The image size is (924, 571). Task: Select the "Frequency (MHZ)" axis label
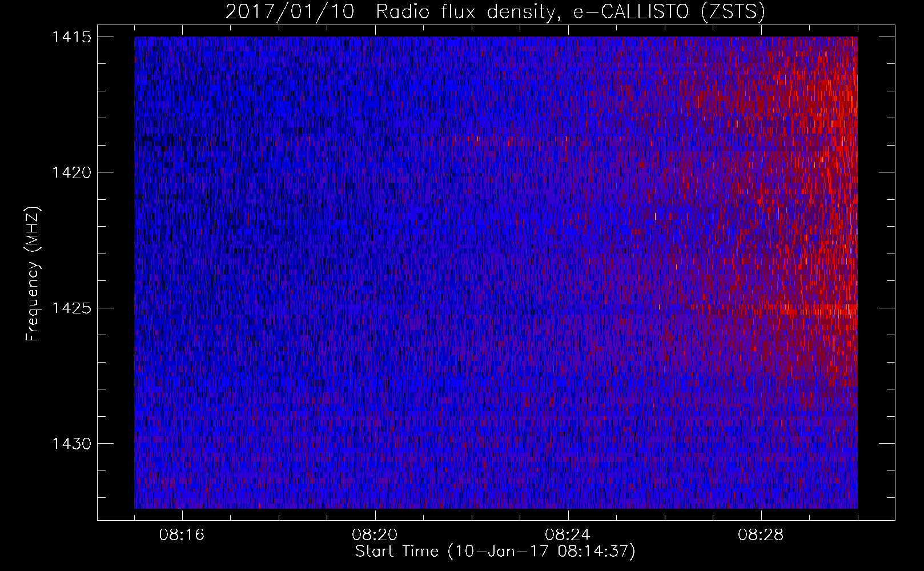33,274
